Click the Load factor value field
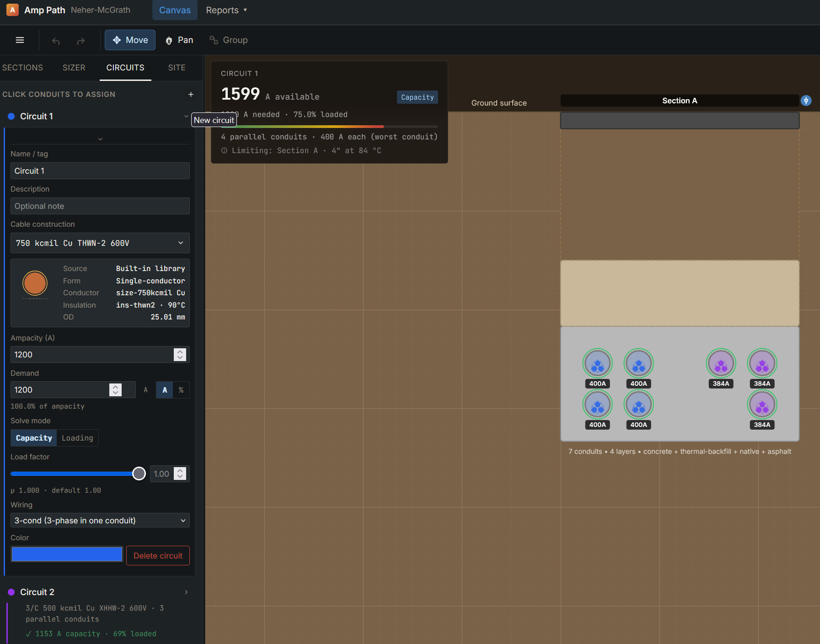The width and height of the screenshot is (820, 644). click(170, 474)
